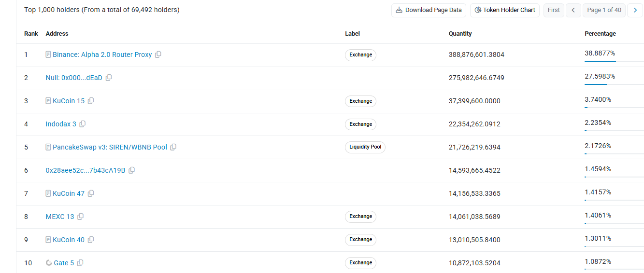Viewport: 644px width, 273px height.
Task: Copy the MEXC 13 address
Action: pos(81,217)
